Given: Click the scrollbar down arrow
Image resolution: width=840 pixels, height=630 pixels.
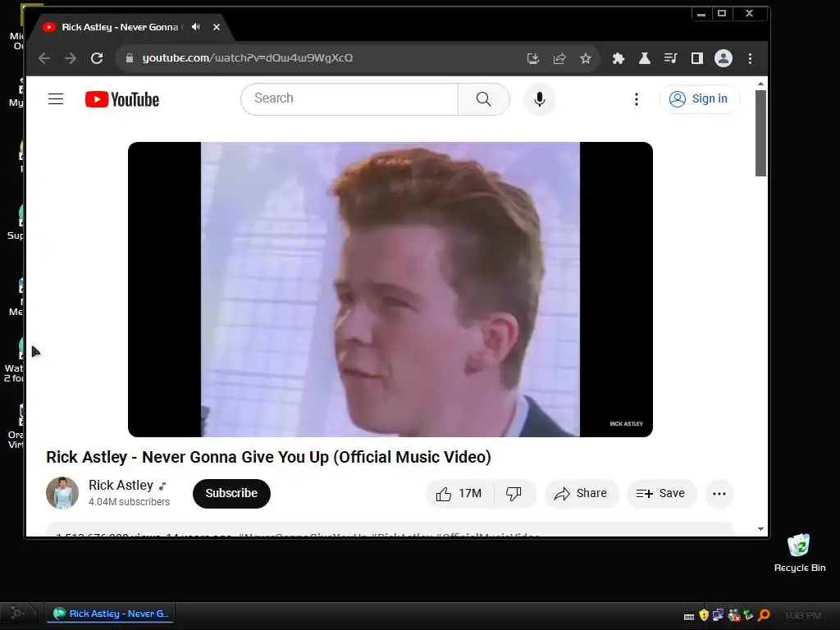Looking at the screenshot, I should click(x=760, y=529).
